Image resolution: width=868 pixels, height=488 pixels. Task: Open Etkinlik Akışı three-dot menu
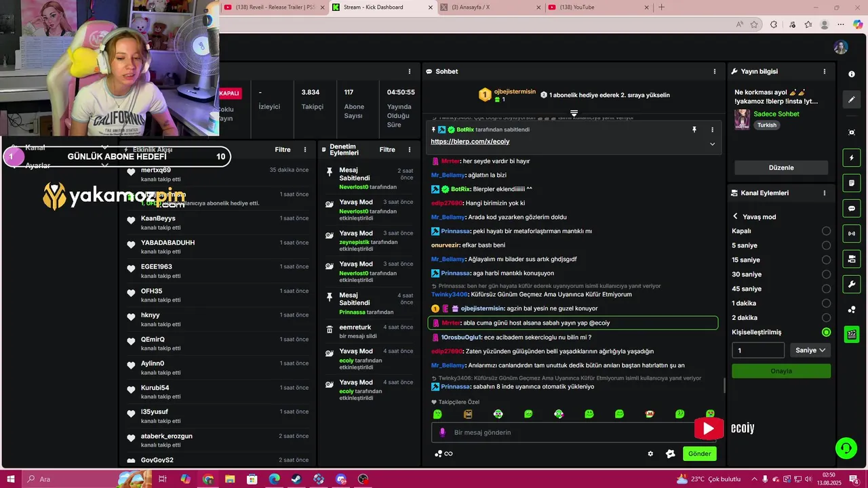click(x=305, y=150)
